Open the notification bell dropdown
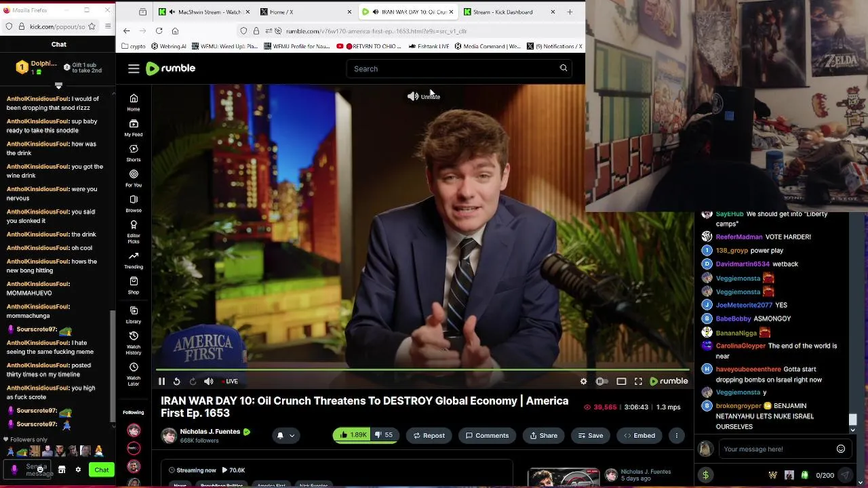 click(x=285, y=436)
